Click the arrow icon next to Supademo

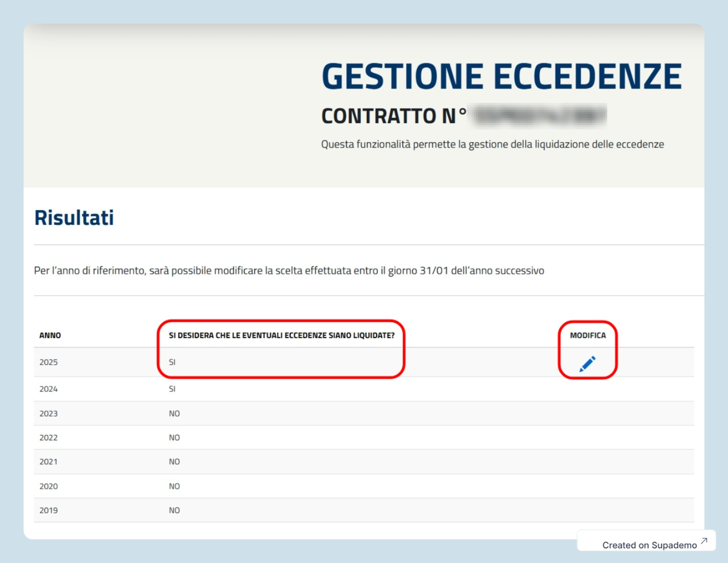point(704,541)
